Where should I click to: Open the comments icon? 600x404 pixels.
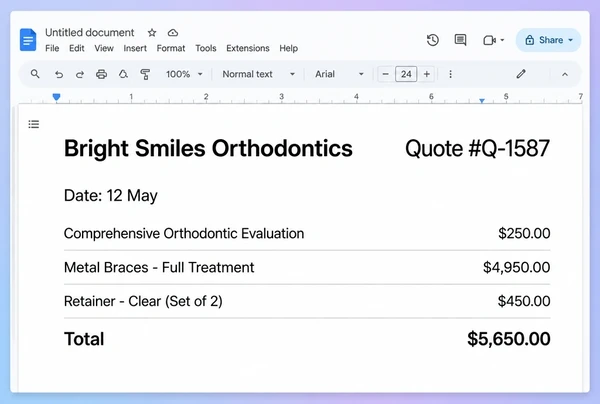tap(460, 40)
